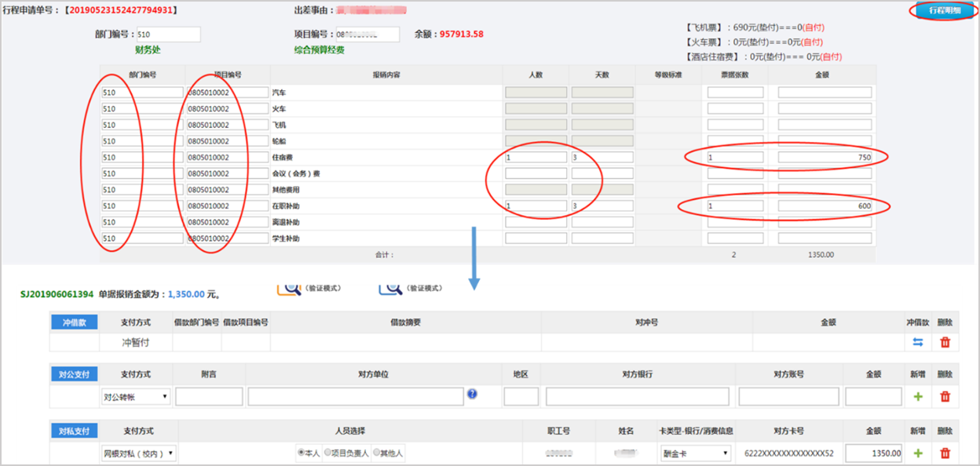
Task: Click the 住宿费 amount field showing 750
Action: (x=825, y=158)
